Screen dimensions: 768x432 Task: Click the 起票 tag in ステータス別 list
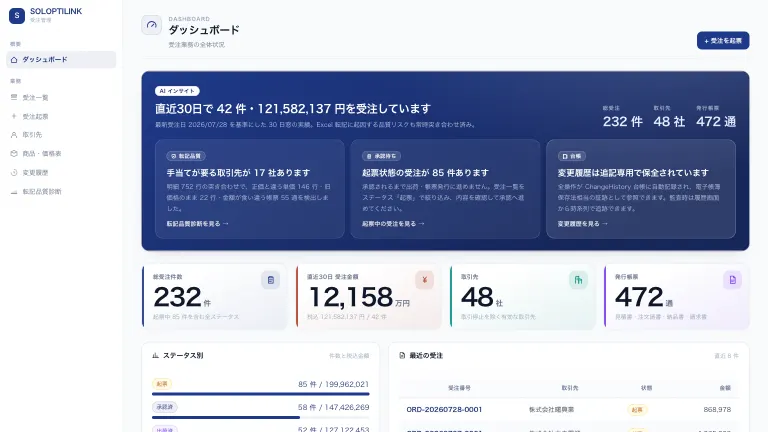(x=162, y=384)
